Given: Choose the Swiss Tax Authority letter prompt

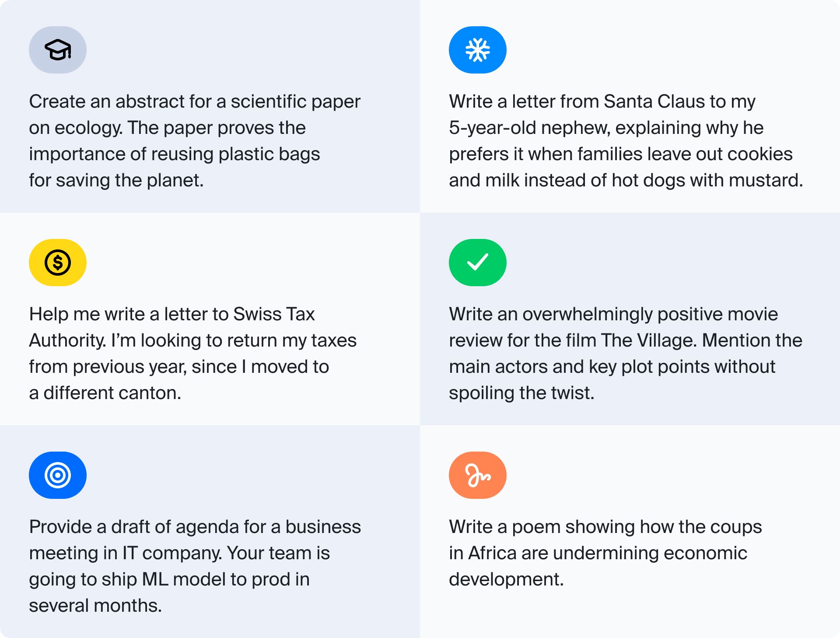Looking at the screenshot, I should tap(193, 354).
